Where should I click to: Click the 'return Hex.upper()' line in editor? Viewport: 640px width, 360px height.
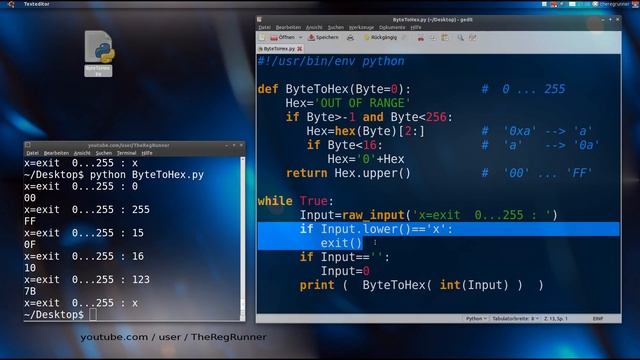pyautogui.click(x=348, y=173)
